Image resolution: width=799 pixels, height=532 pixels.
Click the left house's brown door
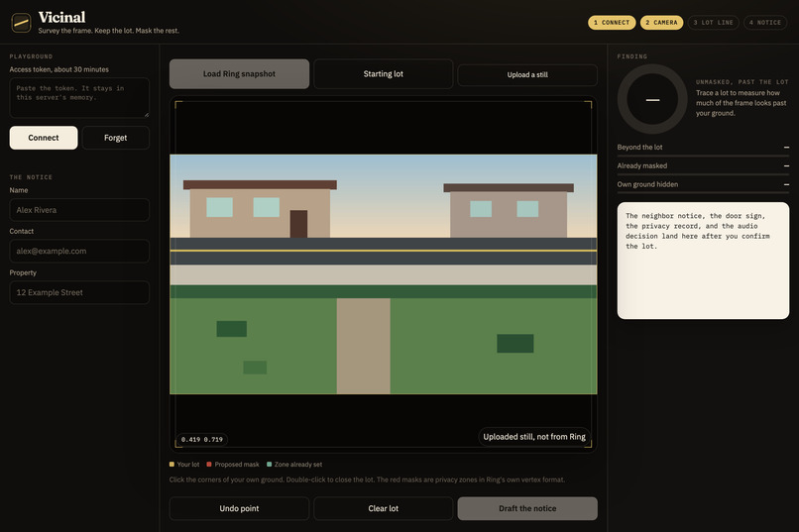pos(298,224)
